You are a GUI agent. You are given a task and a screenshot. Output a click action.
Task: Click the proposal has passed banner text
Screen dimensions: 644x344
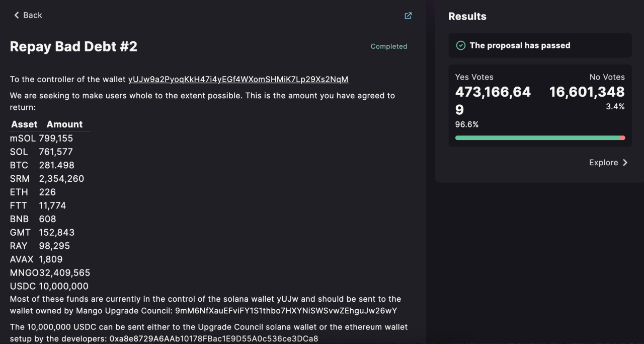click(520, 45)
